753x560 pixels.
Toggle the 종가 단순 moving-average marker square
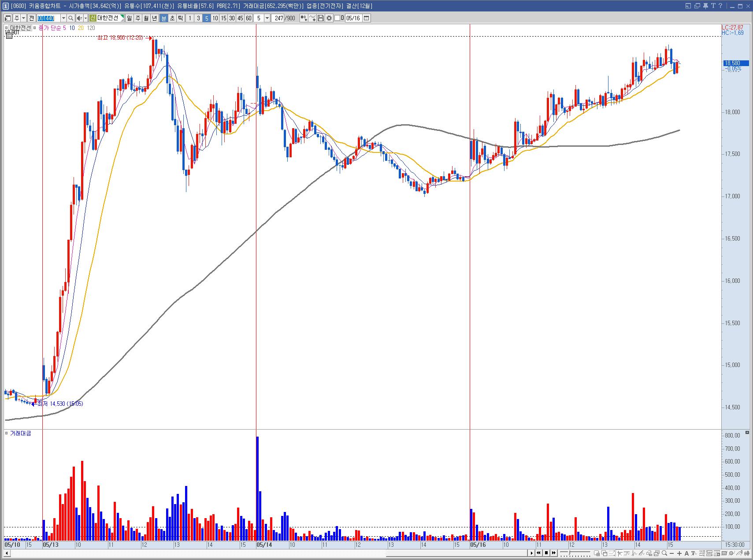tap(35, 28)
